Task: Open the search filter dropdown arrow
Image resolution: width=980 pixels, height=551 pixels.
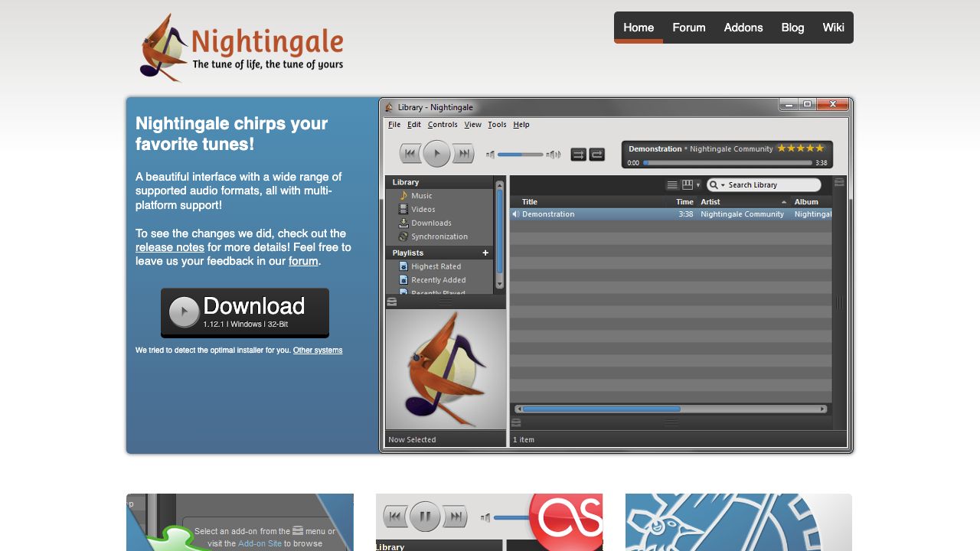Action: pos(723,185)
